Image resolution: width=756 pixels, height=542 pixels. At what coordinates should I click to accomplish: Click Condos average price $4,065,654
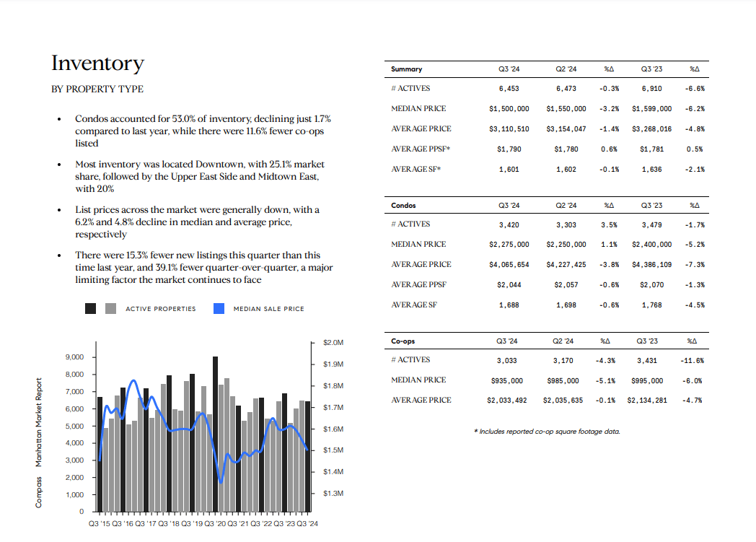509,265
